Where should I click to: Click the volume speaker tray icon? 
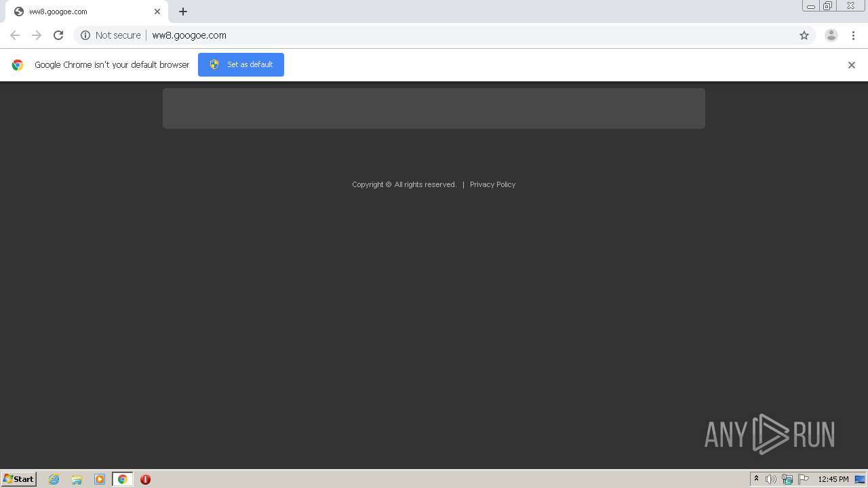click(x=771, y=479)
